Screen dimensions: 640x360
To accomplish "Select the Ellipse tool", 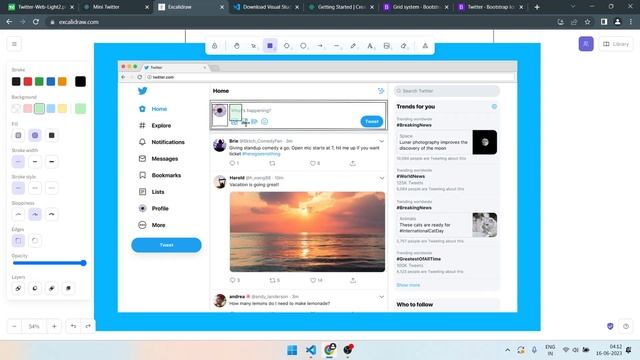I will 303,46.
